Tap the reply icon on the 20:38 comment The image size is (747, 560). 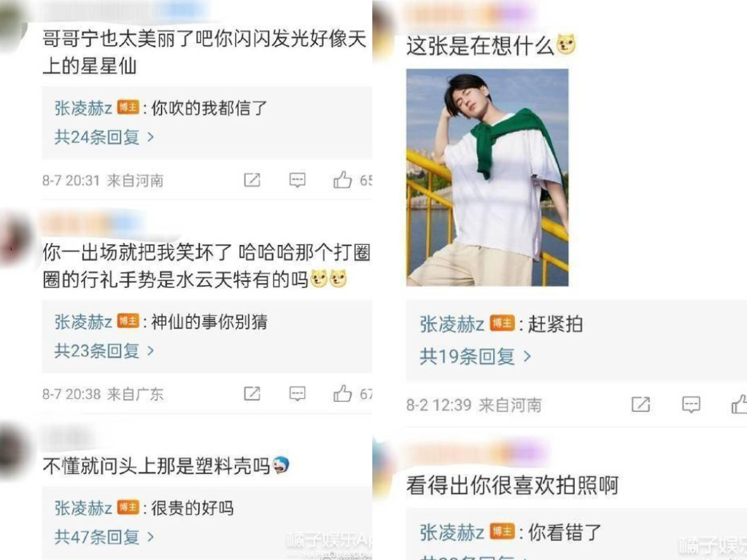[298, 394]
